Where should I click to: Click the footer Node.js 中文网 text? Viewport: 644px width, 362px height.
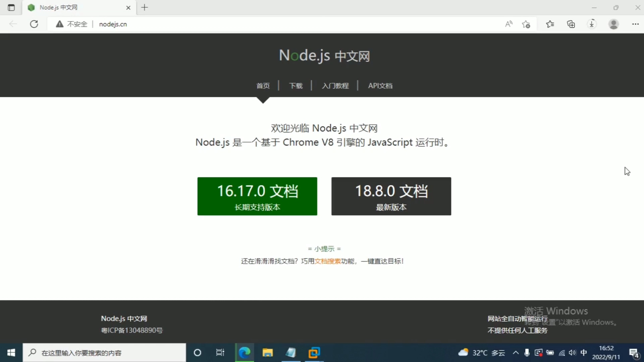(124, 318)
